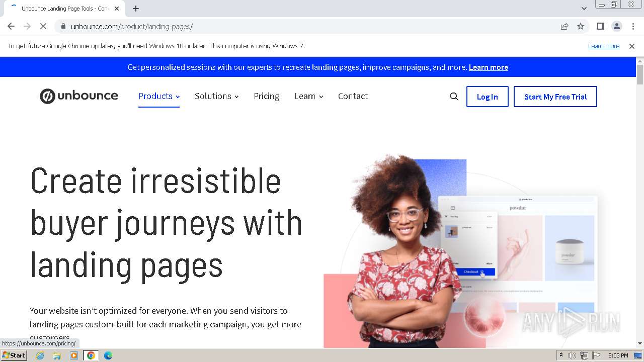
Task: Go back with the browser back arrow
Action: click(x=11, y=26)
